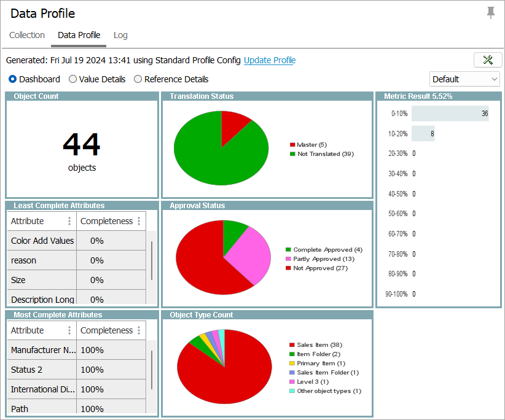Open Completeness column menu in Most Complete Attributes
The image size is (505, 420).
[x=139, y=330]
